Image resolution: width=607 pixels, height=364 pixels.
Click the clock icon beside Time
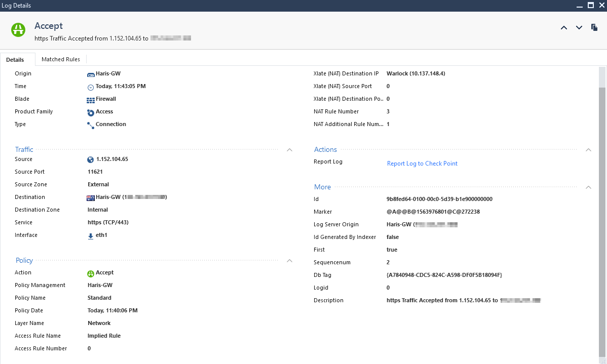[x=91, y=87]
